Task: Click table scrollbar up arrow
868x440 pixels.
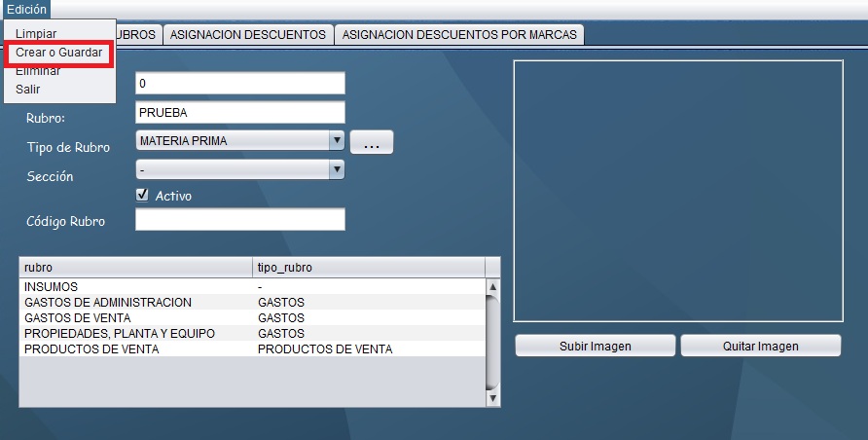Action: [492, 287]
